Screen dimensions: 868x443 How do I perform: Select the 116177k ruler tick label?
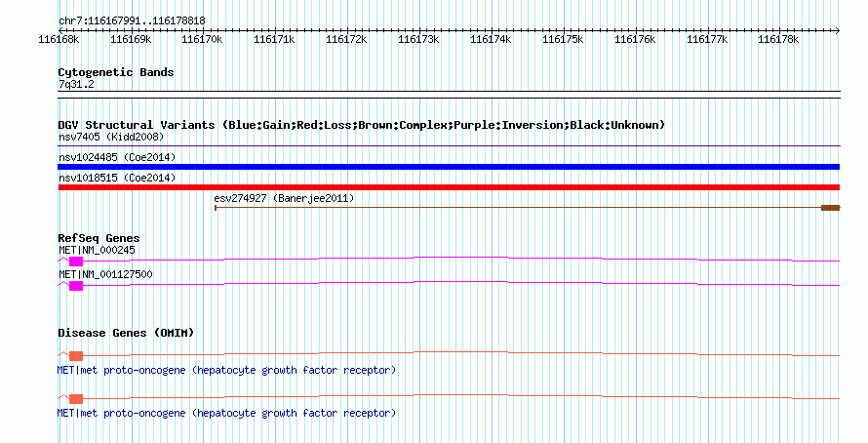(x=707, y=39)
